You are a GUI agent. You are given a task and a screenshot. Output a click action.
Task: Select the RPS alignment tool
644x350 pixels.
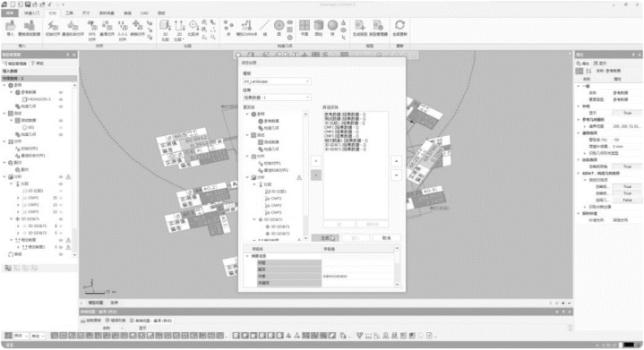(x=92, y=29)
